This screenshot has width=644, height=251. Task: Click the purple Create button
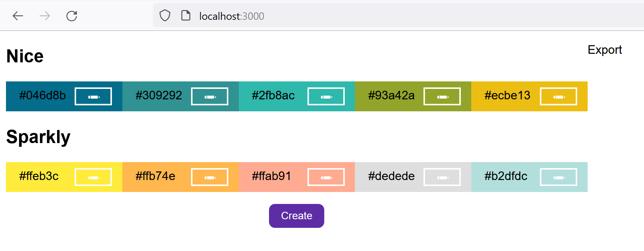coord(297,216)
